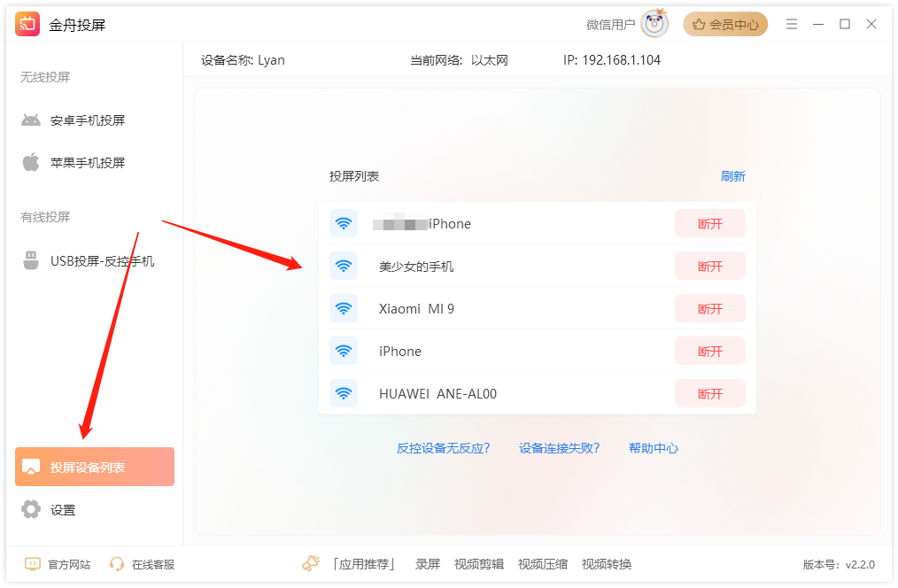The image size is (898, 588).
Task: Click WiFi icon beside plain iPhone row
Action: click(x=344, y=351)
